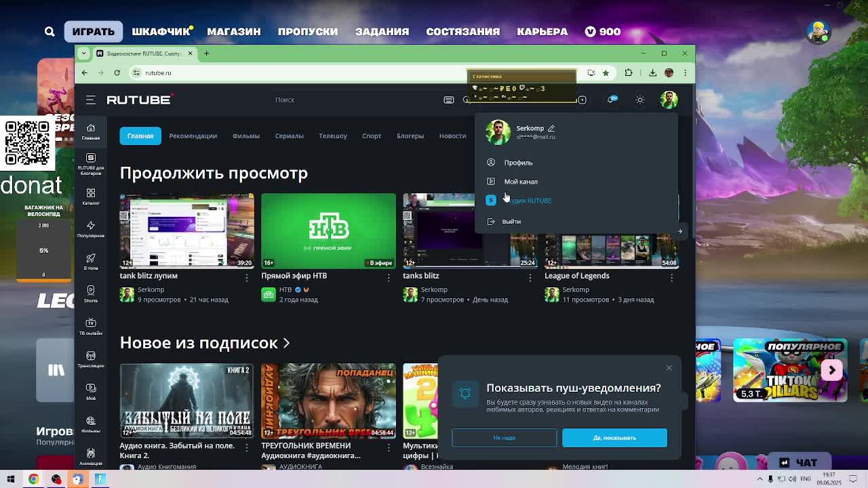Switch to the Сериалы tab
This screenshot has height=488, width=868.
click(x=289, y=136)
